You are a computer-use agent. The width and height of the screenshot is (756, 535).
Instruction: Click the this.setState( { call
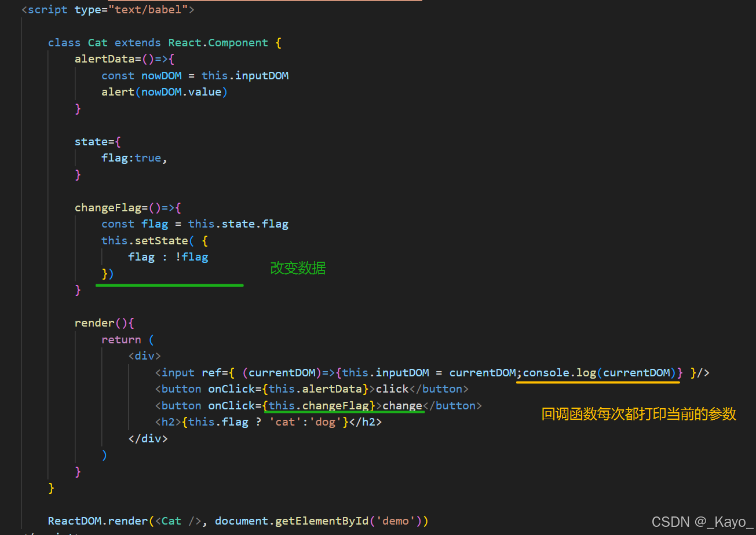[x=155, y=240]
